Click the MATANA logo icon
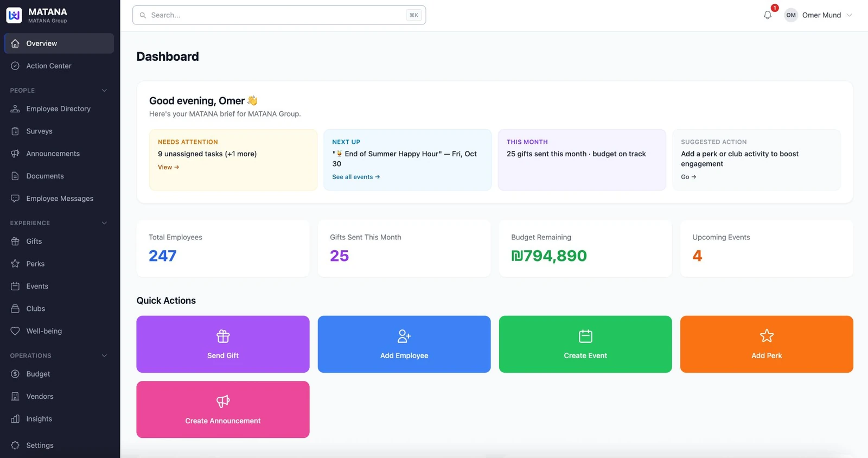868x458 pixels. (14, 15)
